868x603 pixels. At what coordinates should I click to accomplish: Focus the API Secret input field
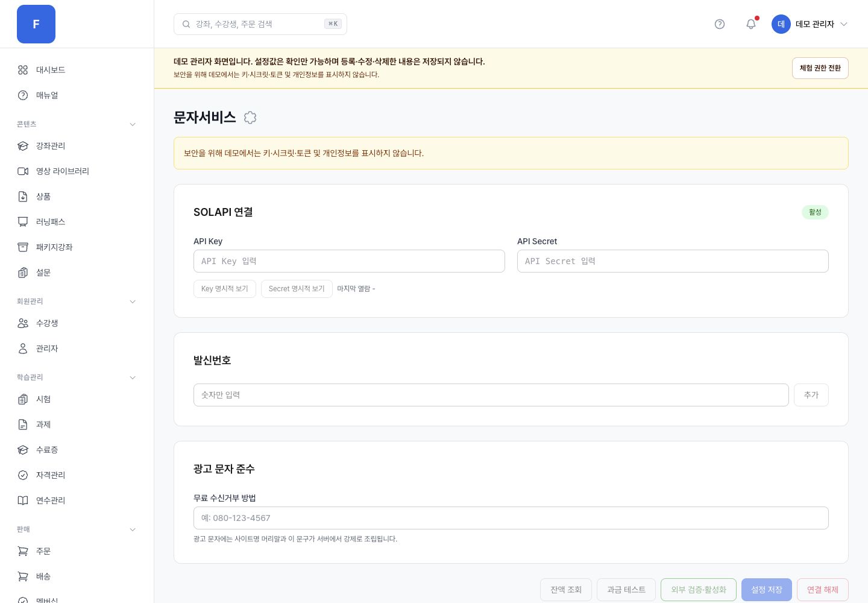[x=673, y=261]
